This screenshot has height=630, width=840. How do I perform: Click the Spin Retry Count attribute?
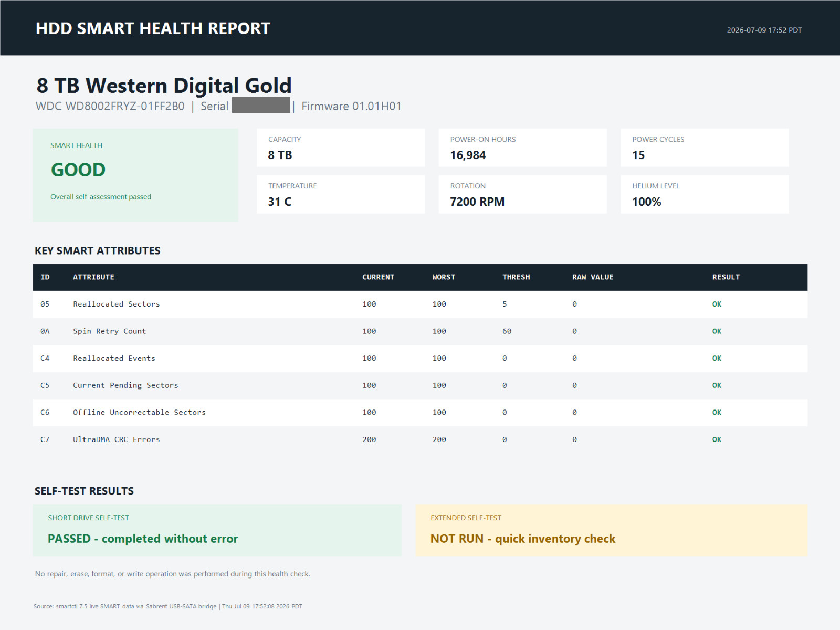109,331
